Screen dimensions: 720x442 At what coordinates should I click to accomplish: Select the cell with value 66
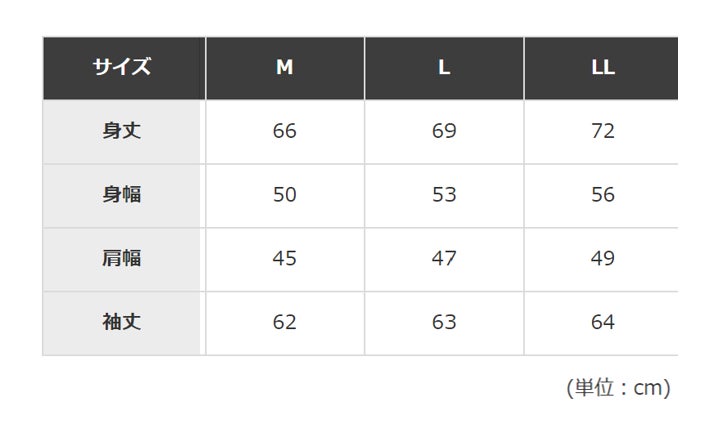click(285, 131)
